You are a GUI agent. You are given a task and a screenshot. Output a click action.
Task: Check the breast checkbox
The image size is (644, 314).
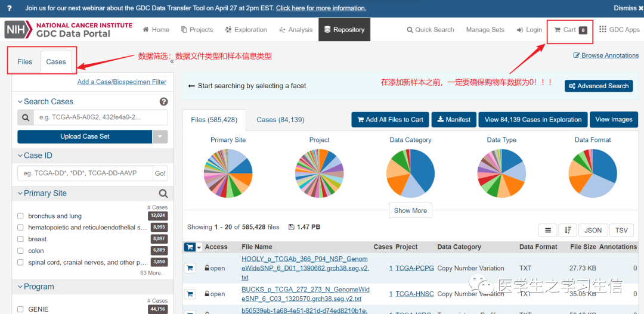click(x=20, y=239)
